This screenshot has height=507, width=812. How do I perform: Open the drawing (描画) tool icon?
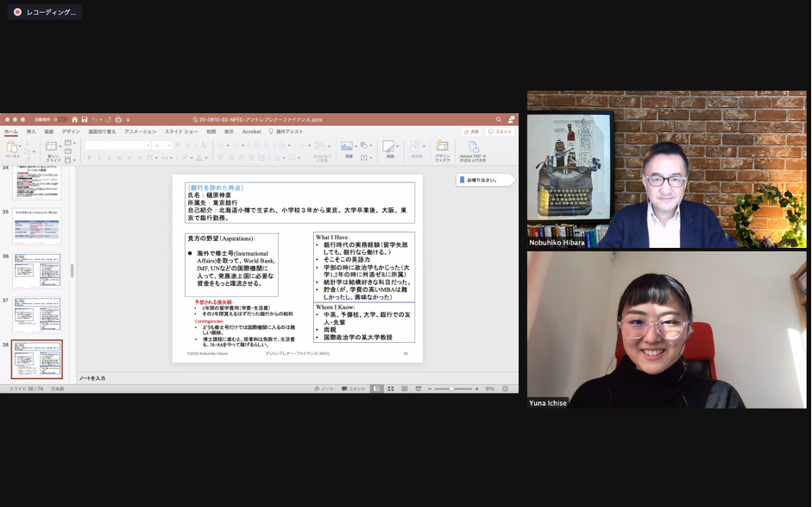pyautogui.click(x=388, y=147)
